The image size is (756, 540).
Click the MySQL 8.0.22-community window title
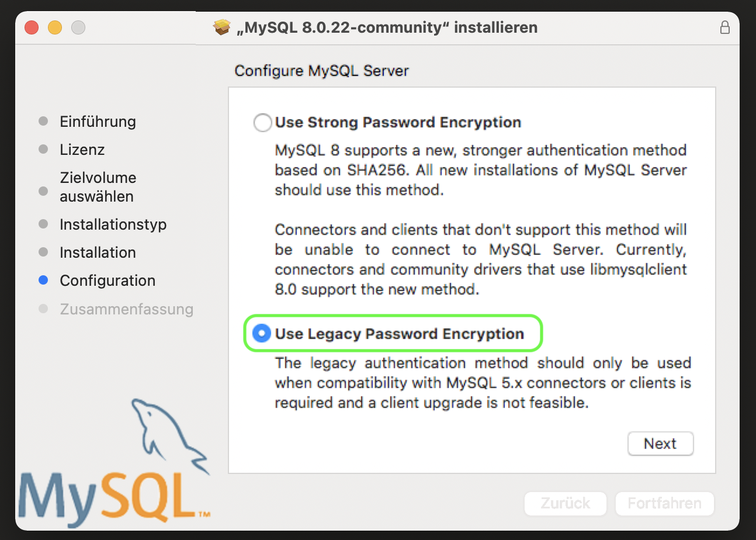[x=387, y=27]
